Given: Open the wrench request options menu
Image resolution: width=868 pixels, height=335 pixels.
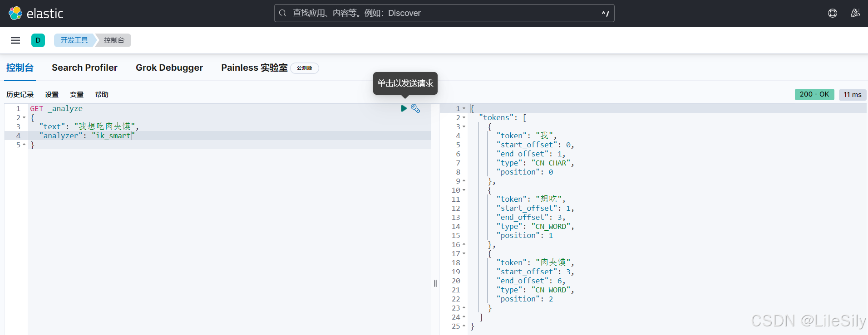Looking at the screenshot, I should [x=415, y=108].
